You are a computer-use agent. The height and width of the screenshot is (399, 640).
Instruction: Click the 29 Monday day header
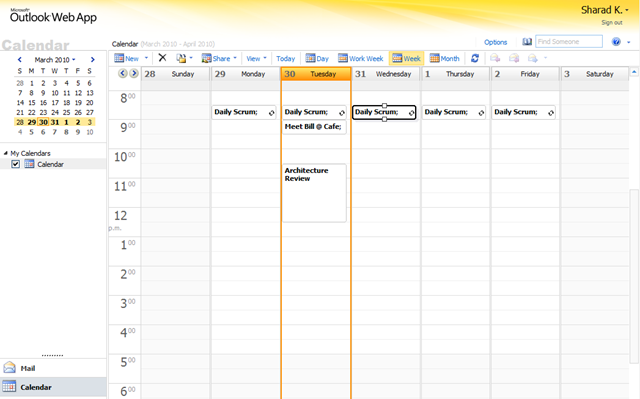coord(246,74)
